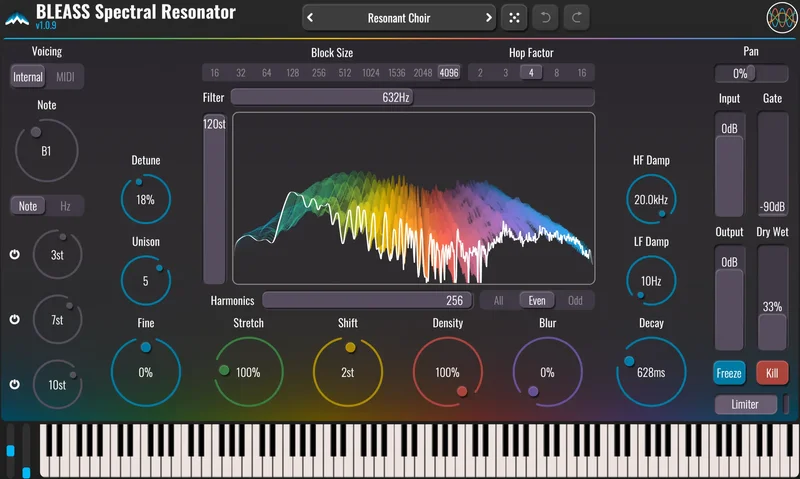
Task: Click the purple Blur knob
Action: coord(547,372)
